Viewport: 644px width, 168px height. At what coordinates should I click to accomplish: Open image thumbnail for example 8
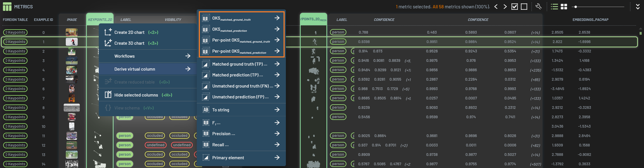[72, 107]
